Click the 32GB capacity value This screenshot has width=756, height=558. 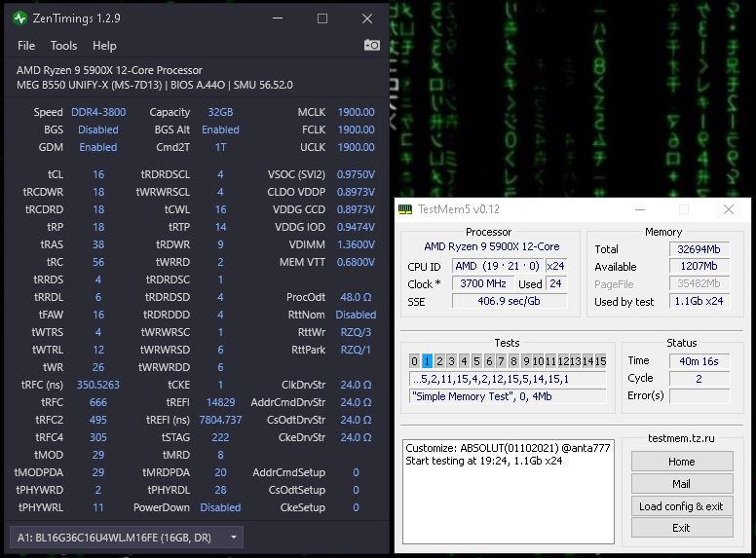[220, 112]
